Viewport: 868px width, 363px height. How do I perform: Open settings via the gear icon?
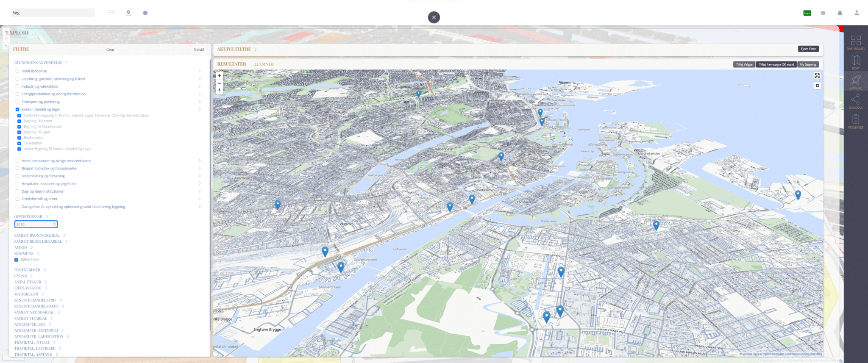pyautogui.click(x=823, y=13)
